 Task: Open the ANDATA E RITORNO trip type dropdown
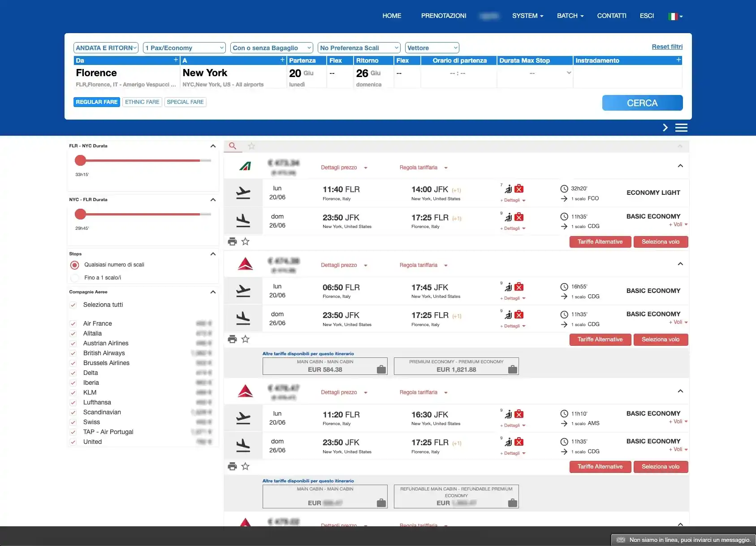click(x=106, y=48)
